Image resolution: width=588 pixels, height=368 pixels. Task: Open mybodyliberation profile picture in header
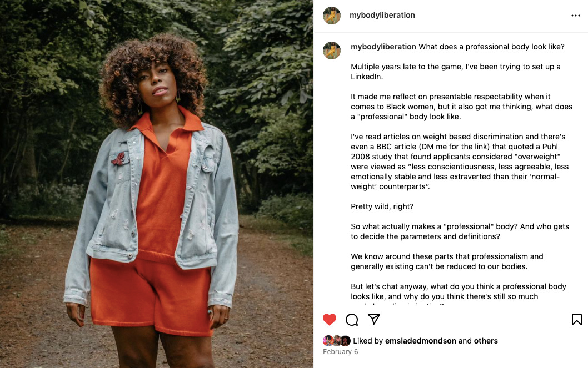pos(332,16)
